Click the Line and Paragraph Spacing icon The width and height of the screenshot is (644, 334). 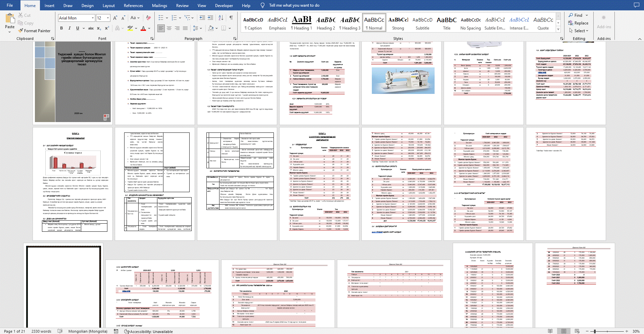coord(196,28)
